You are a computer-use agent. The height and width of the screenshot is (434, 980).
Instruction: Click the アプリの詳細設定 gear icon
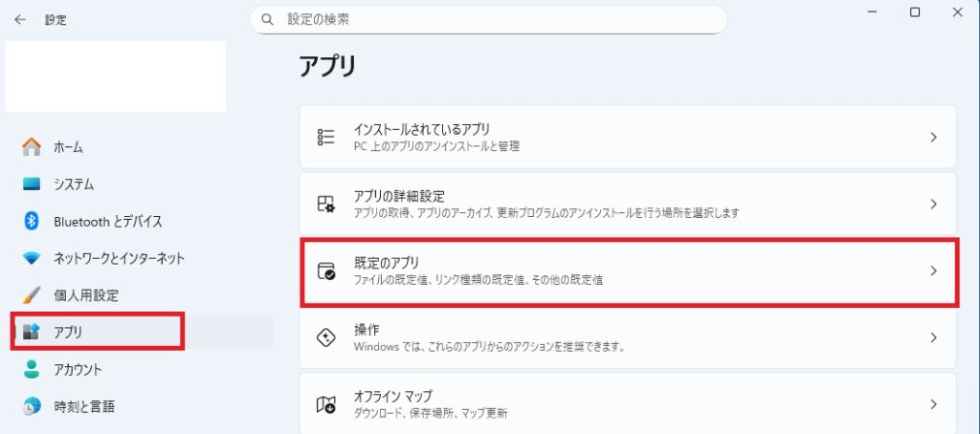(x=325, y=204)
